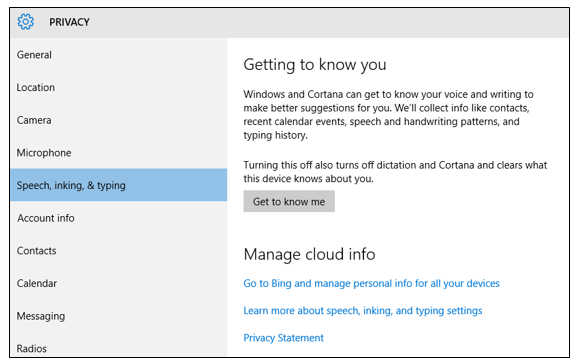Select Speech, inking, & typing
This screenshot has width=578, height=363.
[x=119, y=185]
